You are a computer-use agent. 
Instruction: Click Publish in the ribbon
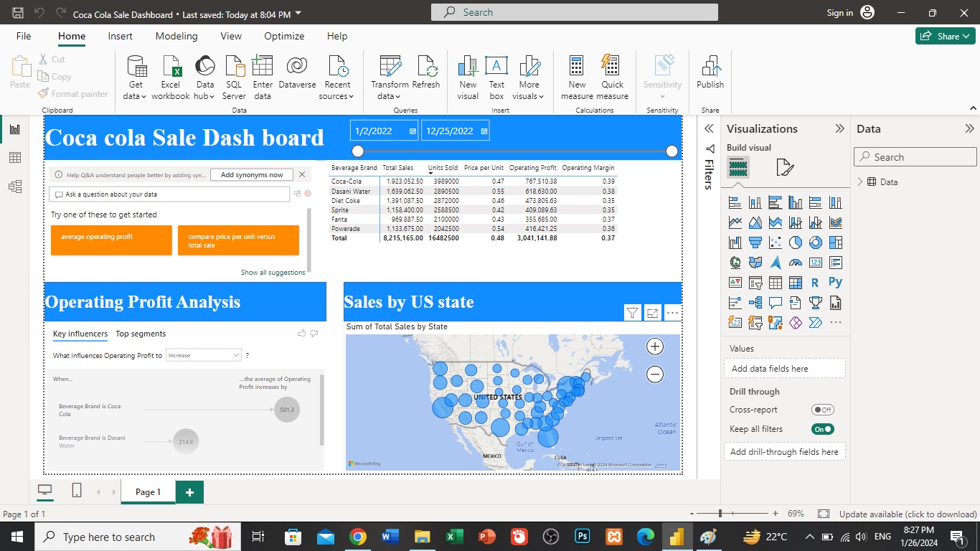pos(710,72)
